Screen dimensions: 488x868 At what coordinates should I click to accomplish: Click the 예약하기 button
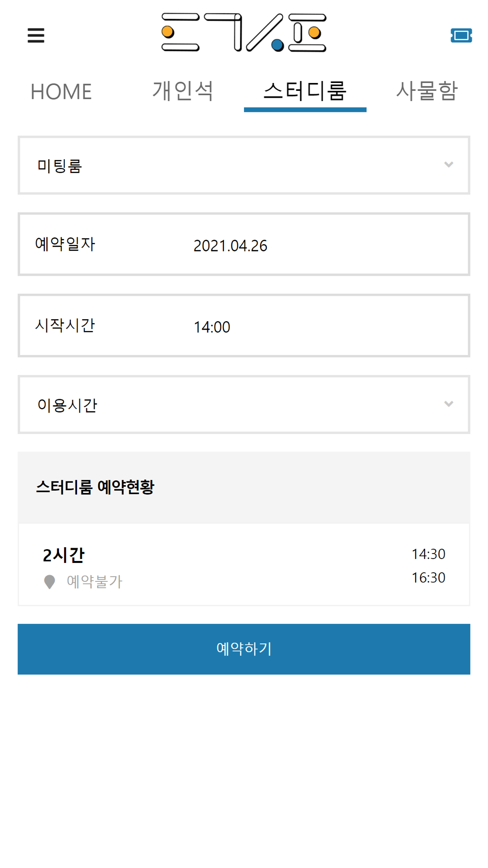click(244, 649)
